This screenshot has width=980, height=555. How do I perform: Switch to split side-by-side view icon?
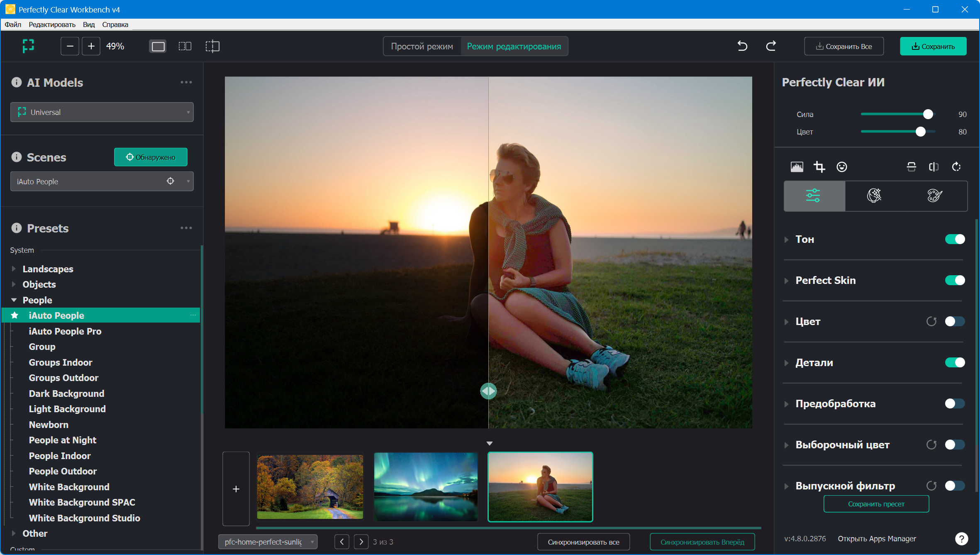pos(185,46)
